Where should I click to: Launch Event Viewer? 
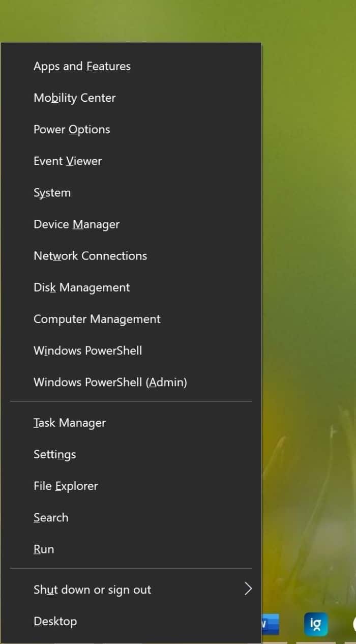(x=68, y=161)
